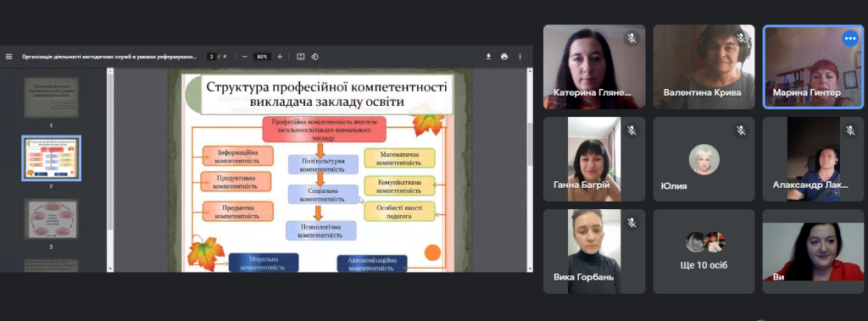Screen dimensions: 868x321
Task: Open the PDF viewer more actions menu
Action: coord(520,57)
